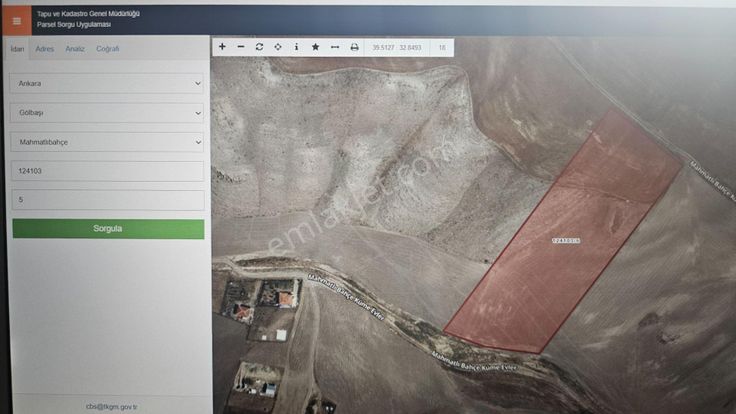Click the Parsel Sorgu Uygulaması subtitle
Viewport: 736px width, 414px height.
click(x=74, y=24)
